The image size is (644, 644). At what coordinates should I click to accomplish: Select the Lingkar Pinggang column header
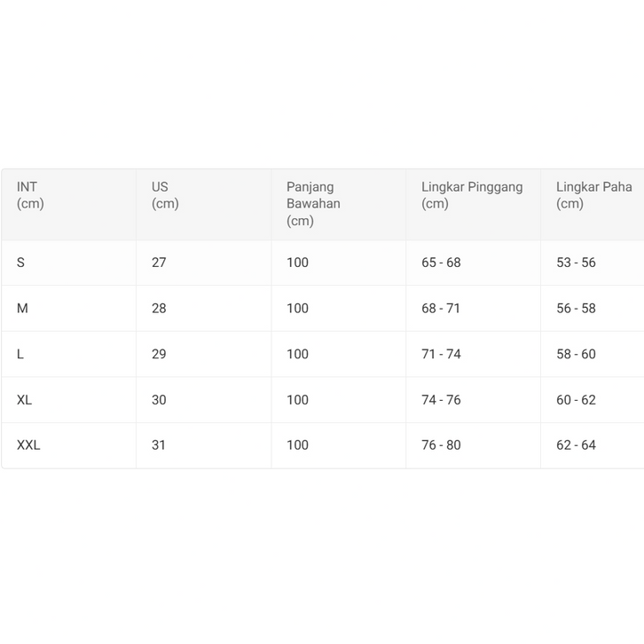click(x=472, y=195)
